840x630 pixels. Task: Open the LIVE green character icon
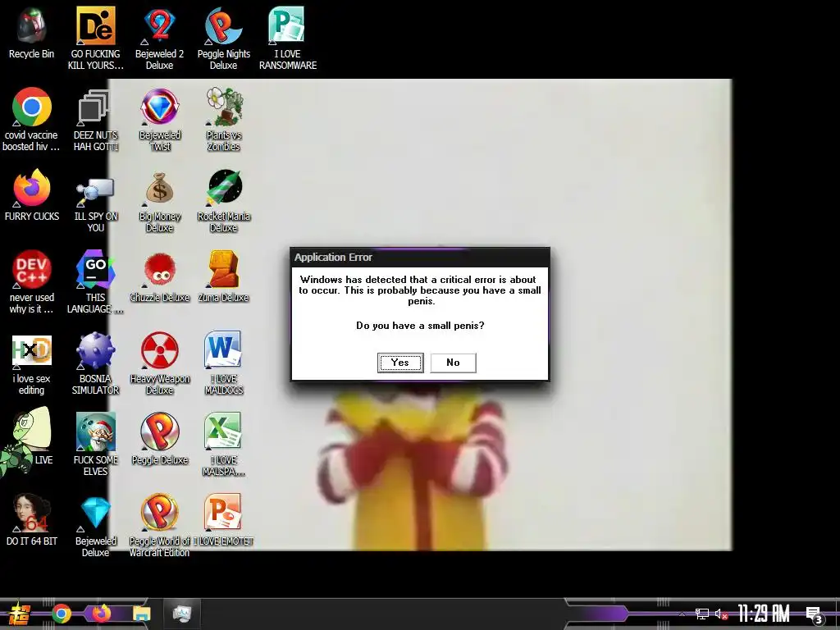coord(25,441)
